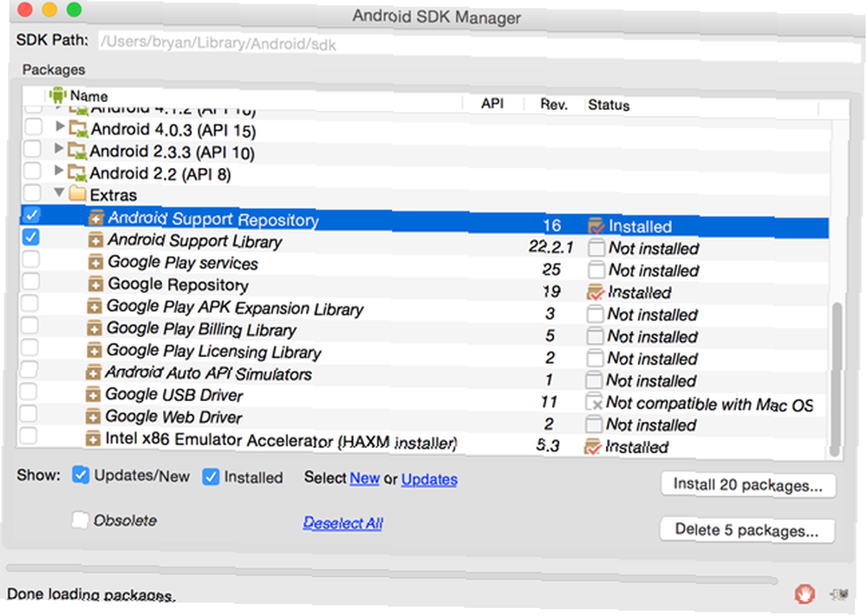The height and width of the screenshot is (616, 867).
Task: Click the Google Play services package icon
Action: (x=95, y=262)
